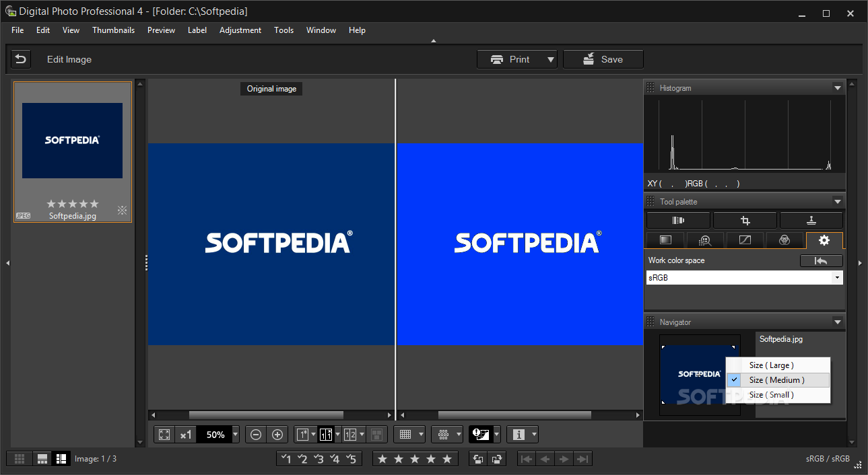Toggle highlight/shadow warning display
868x475 pixels.
pyautogui.click(x=481, y=435)
